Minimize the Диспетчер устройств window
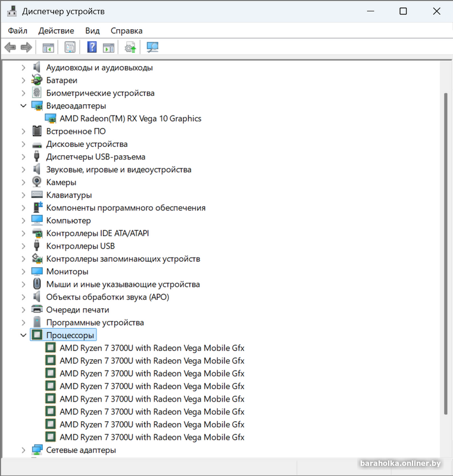This screenshot has width=453, height=476. click(x=370, y=11)
